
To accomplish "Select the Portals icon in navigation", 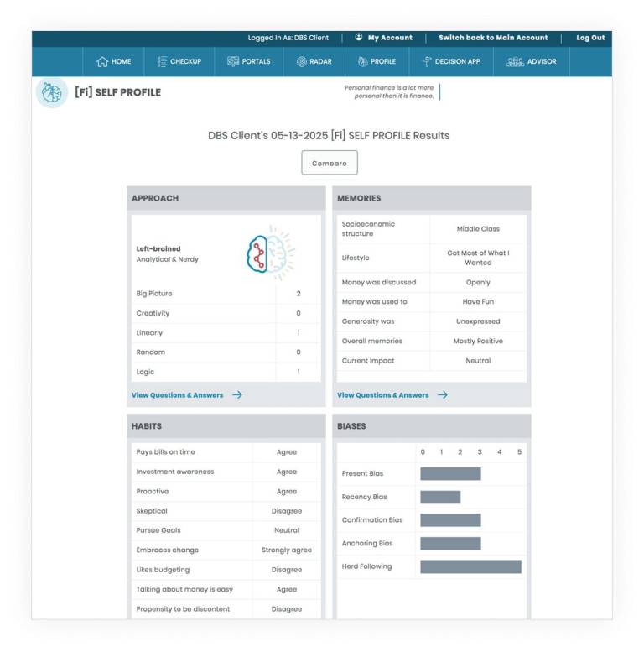I will [x=233, y=61].
